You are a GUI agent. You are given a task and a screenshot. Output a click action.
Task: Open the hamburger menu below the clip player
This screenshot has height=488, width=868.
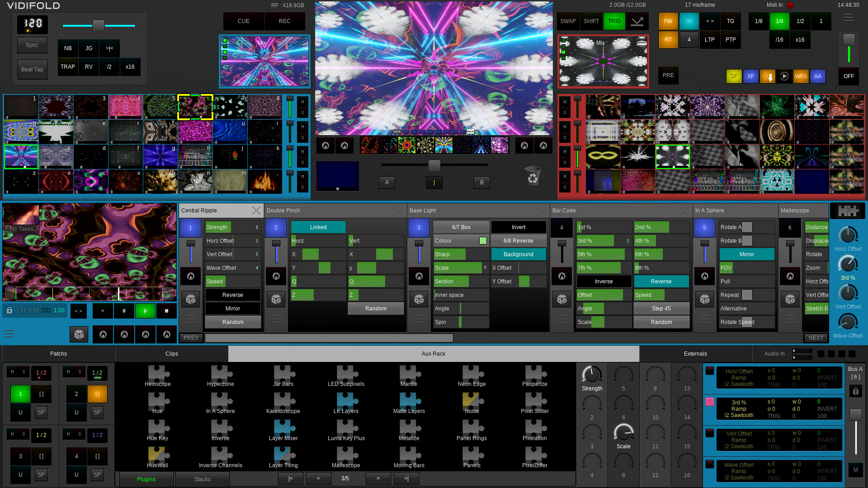[9, 334]
